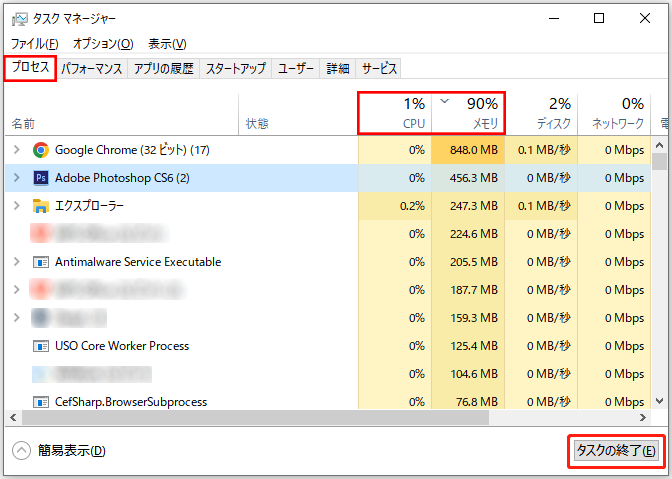The height and width of the screenshot is (479, 672).
Task: Click the Adobe Photoshop CS6 Ps icon
Action: pos(41,178)
